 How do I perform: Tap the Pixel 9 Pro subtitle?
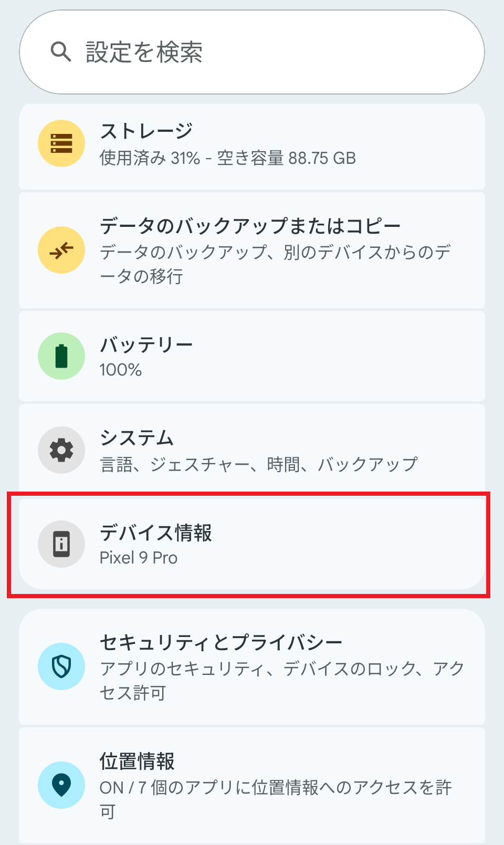pyautogui.click(x=139, y=558)
